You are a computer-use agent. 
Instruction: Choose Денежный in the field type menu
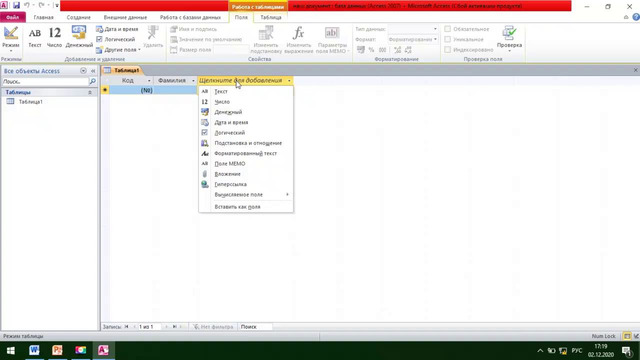pos(246,112)
